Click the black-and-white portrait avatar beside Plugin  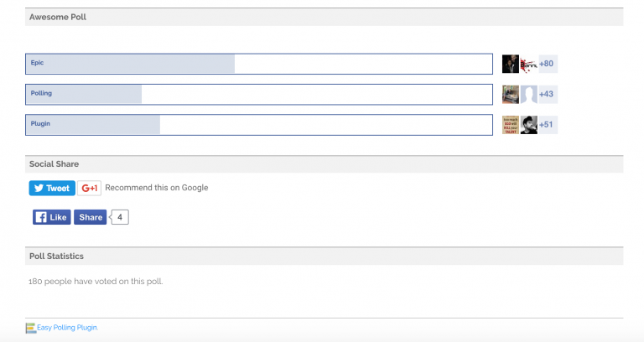click(x=528, y=125)
